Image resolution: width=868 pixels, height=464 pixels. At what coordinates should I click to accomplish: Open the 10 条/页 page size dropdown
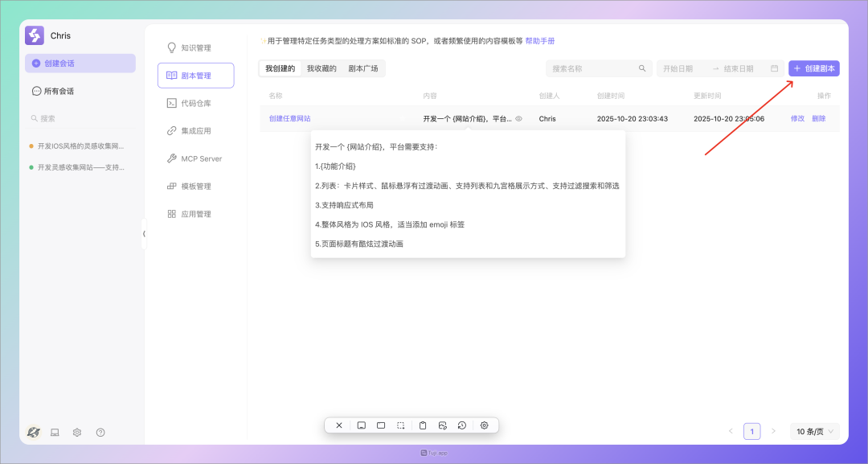coord(814,432)
